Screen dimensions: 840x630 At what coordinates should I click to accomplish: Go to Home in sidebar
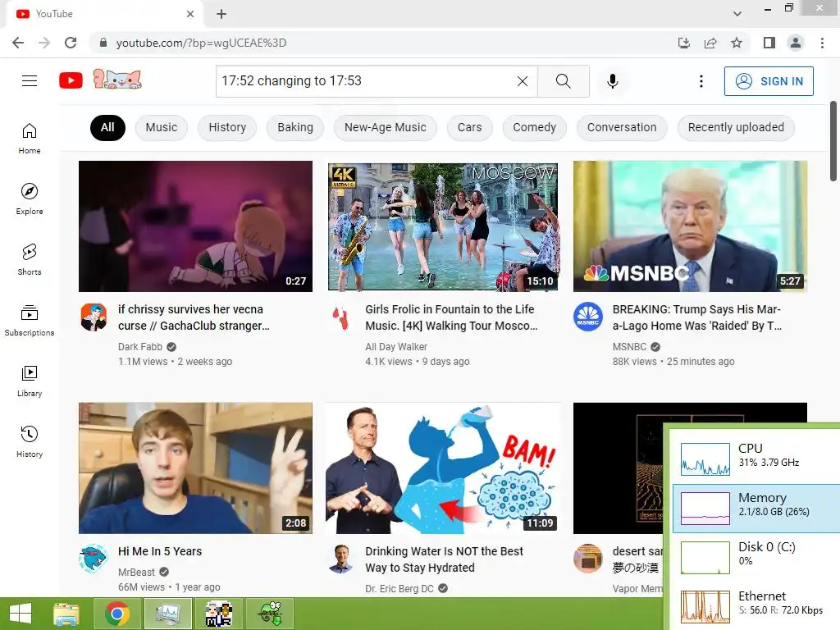coord(30,139)
